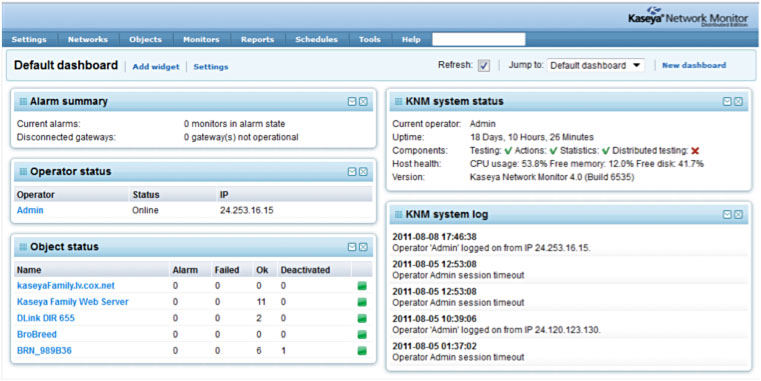Click the Statistics green checkmark
The height and width of the screenshot is (381, 761).
coord(606,151)
